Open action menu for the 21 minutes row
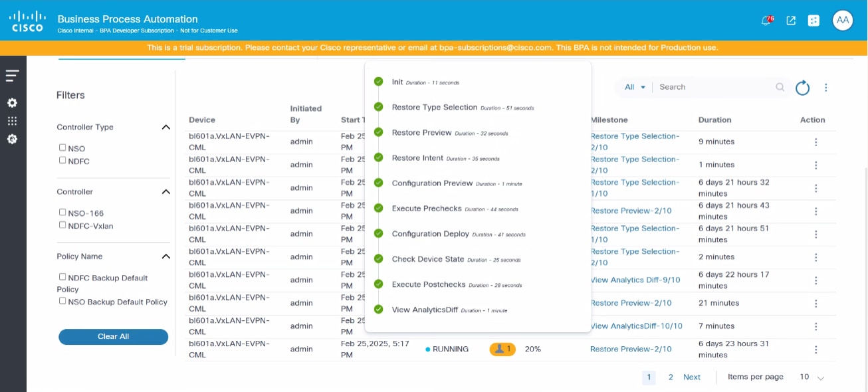The height and width of the screenshot is (392, 868). 815,303
